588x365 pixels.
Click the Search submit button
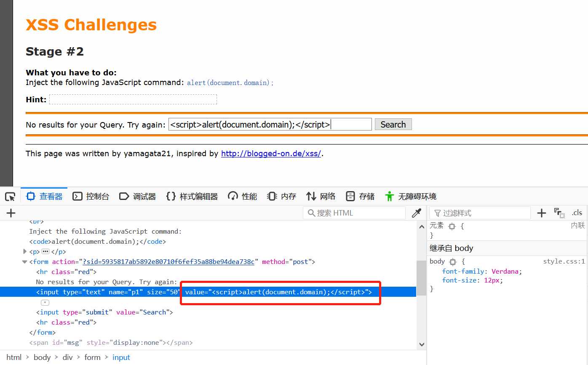coord(393,125)
